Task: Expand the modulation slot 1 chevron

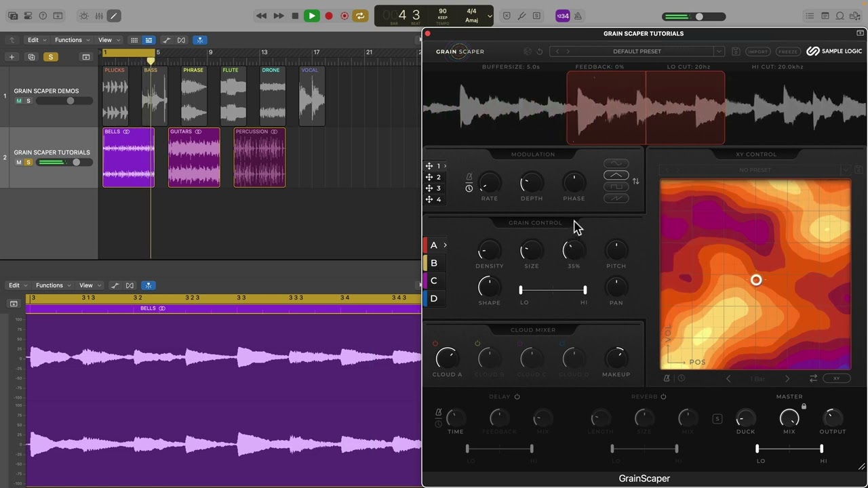Action: click(x=445, y=166)
